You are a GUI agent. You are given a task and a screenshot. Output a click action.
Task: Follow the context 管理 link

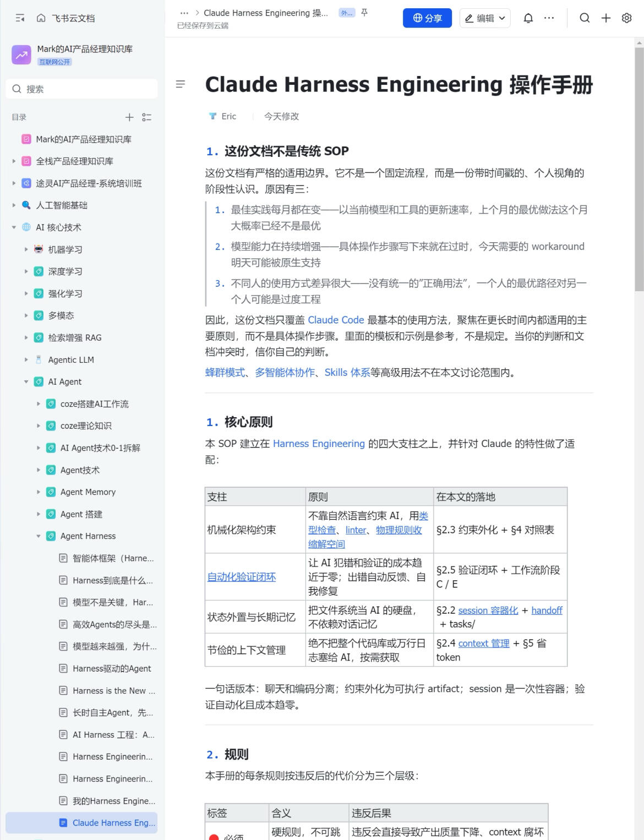484,643
